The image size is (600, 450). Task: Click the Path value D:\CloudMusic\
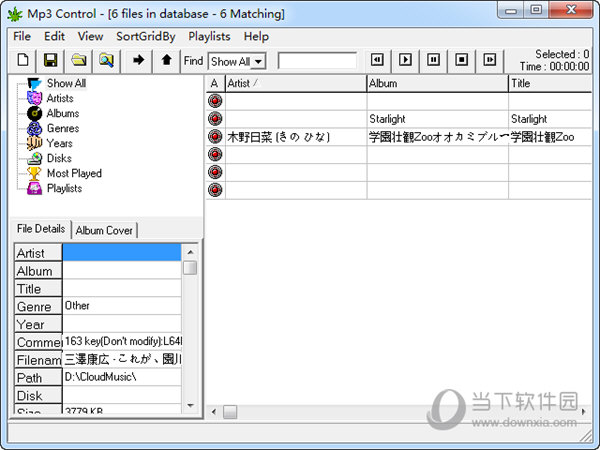[122, 377]
